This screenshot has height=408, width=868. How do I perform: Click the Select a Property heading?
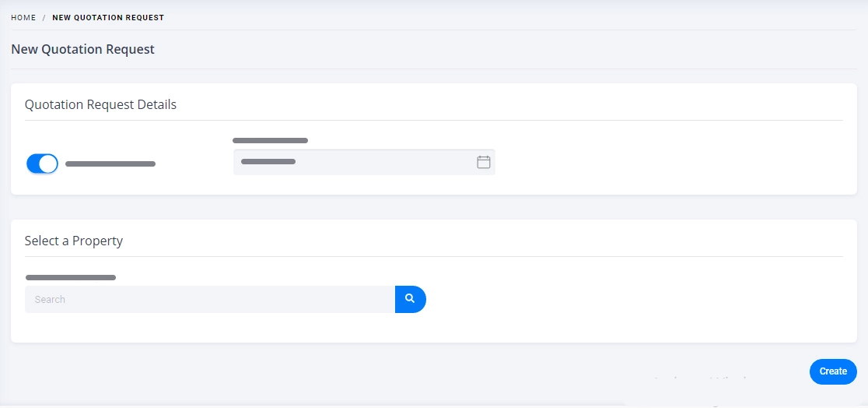[x=74, y=241]
